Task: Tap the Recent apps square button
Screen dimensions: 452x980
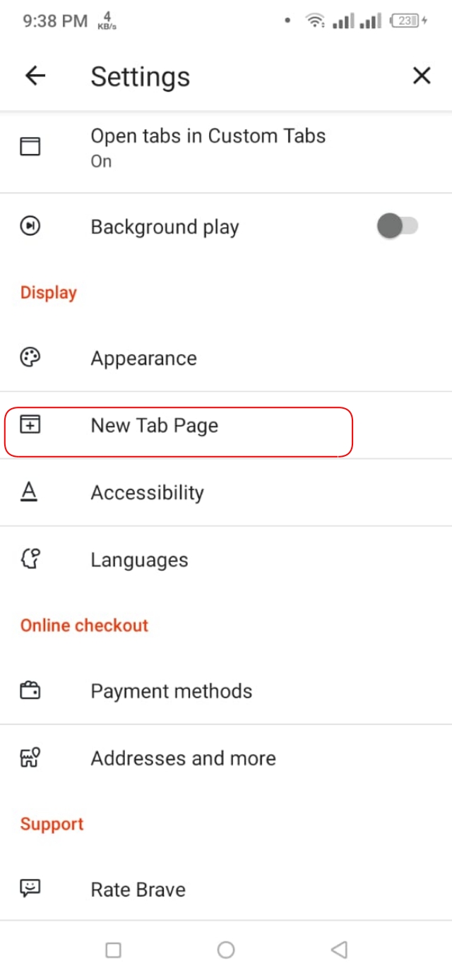Action: coord(113,950)
